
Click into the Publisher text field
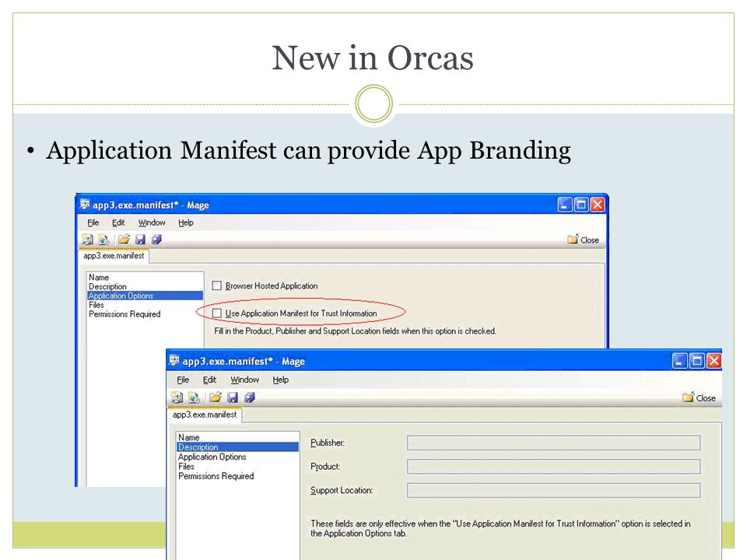click(x=553, y=443)
